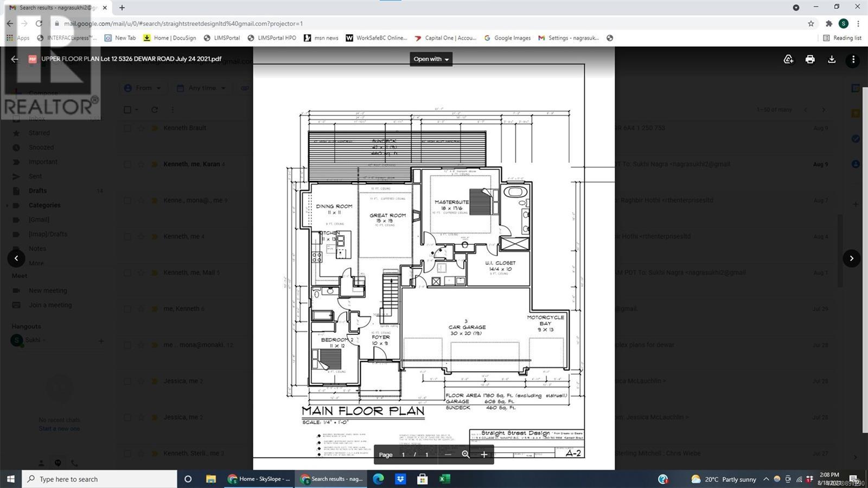The width and height of the screenshot is (868, 488).
Task: Star the Kenneth Brault email
Action: [x=141, y=128]
